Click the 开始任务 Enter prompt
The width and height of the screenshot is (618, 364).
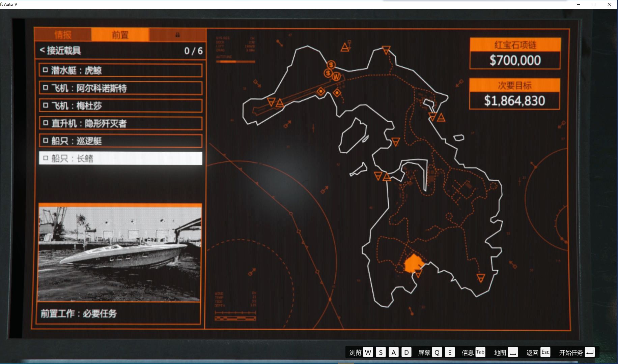[x=577, y=352]
